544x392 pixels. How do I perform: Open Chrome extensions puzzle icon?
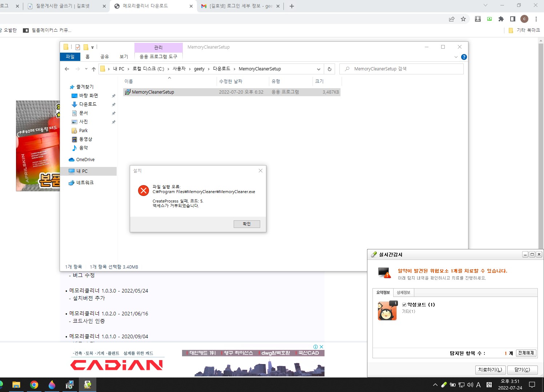tap(501, 19)
